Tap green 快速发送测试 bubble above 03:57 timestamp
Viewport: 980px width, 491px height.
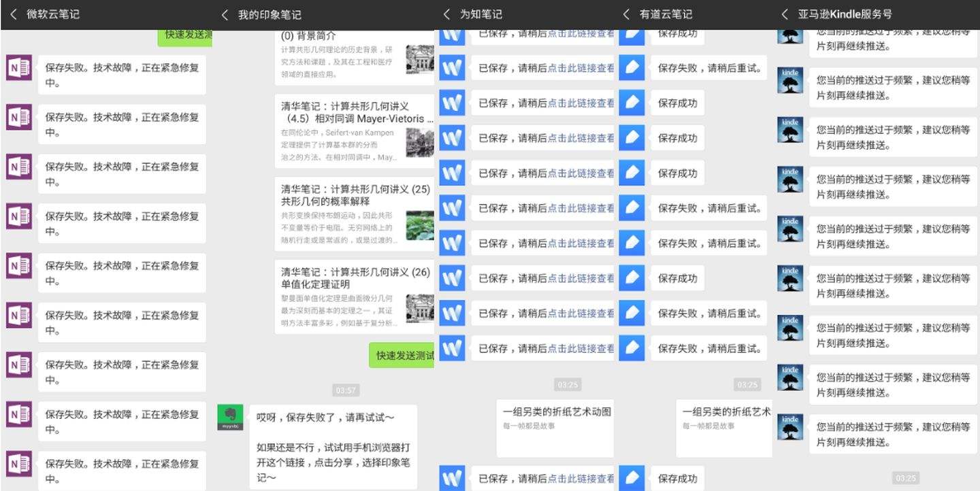pyautogui.click(x=402, y=355)
